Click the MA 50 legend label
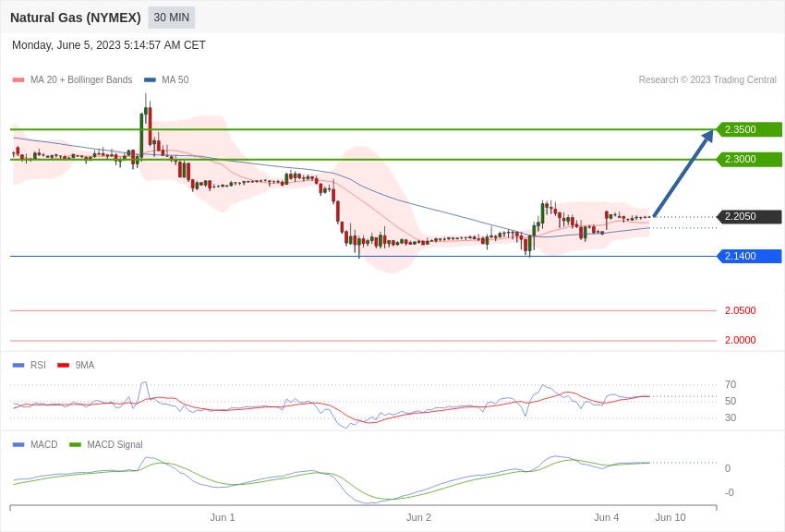This screenshot has height=532, width=785. 175,79
